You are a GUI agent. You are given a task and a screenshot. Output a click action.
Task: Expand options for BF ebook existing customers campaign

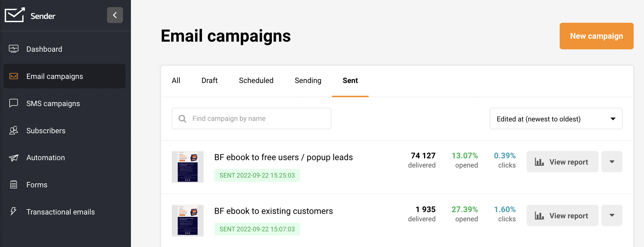point(612,215)
